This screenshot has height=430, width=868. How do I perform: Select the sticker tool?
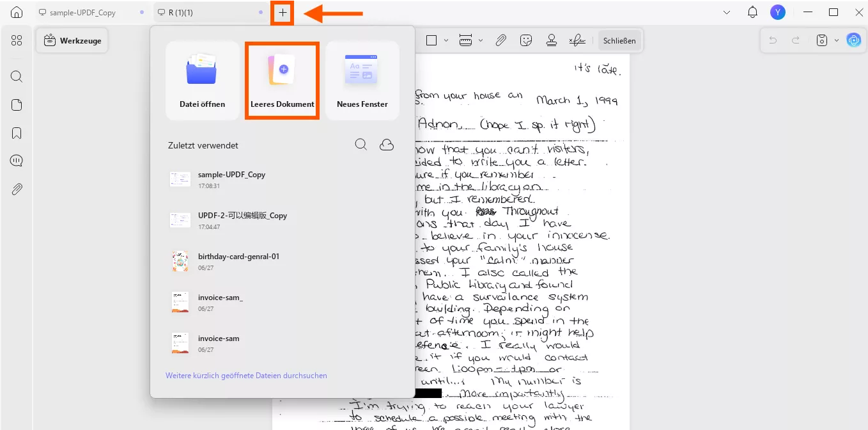(526, 40)
